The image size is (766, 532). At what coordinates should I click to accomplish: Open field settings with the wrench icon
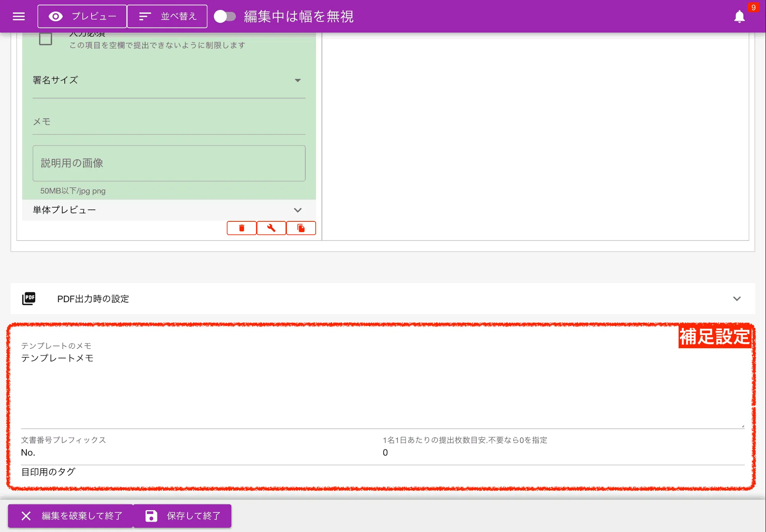(271, 228)
